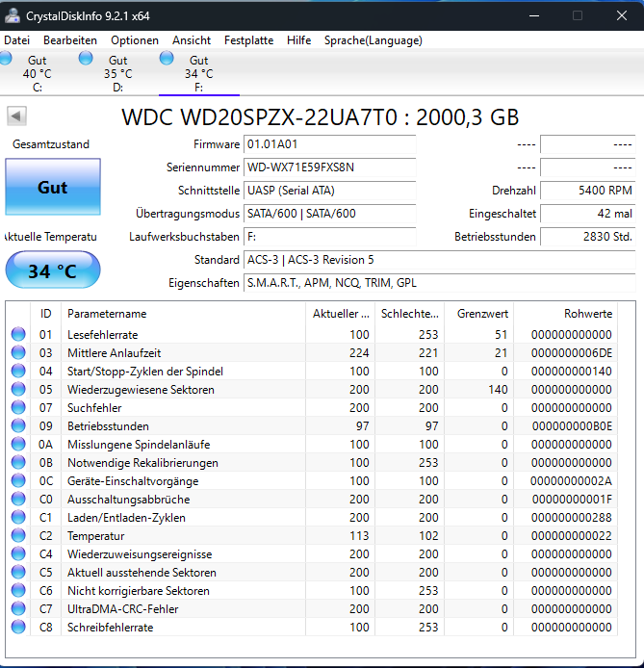Image resolution: width=644 pixels, height=668 pixels.
Task: Click the serial number field WD-WX71E59FXS8N
Action: pyautogui.click(x=329, y=167)
